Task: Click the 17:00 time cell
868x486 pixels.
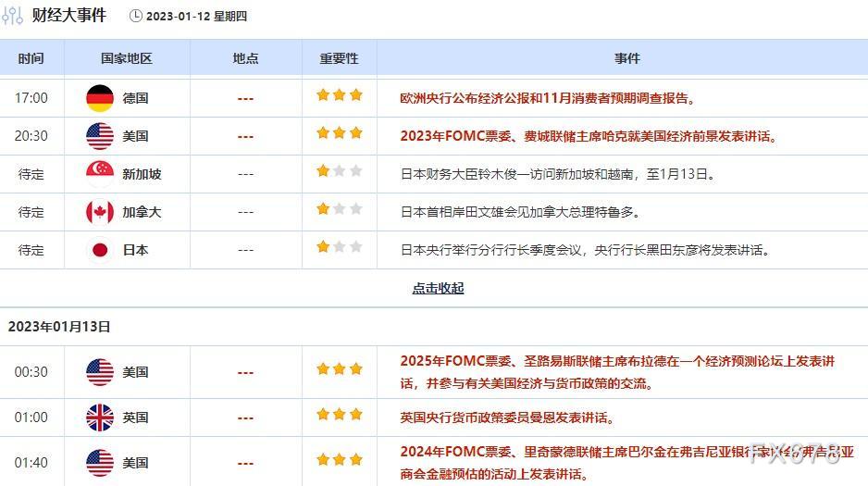Action: click(x=31, y=98)
